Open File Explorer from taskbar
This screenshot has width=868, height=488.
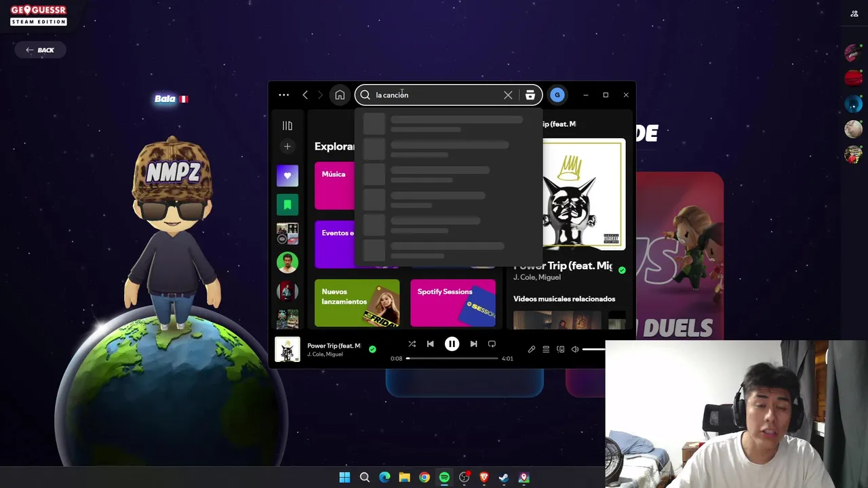click(x=404, y=478)
